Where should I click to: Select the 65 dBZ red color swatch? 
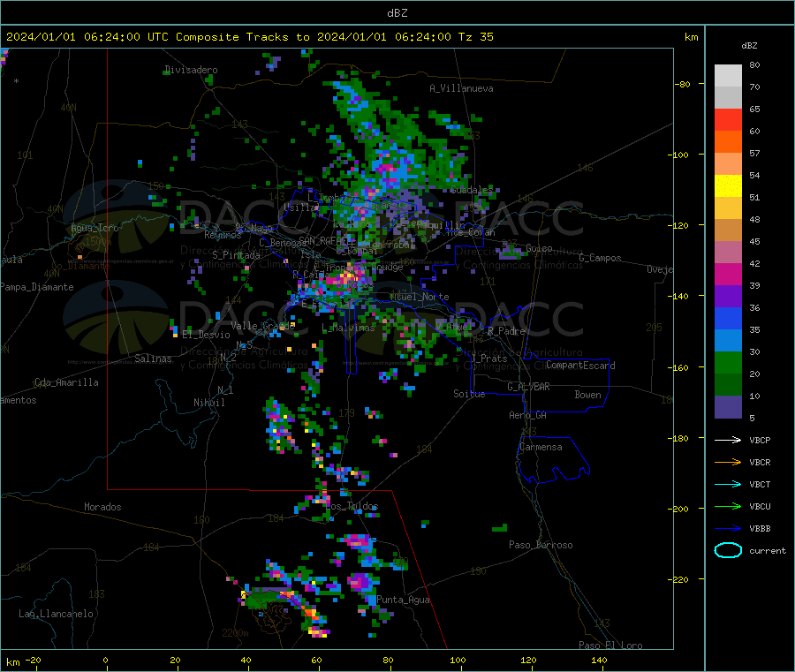point(728,119)
